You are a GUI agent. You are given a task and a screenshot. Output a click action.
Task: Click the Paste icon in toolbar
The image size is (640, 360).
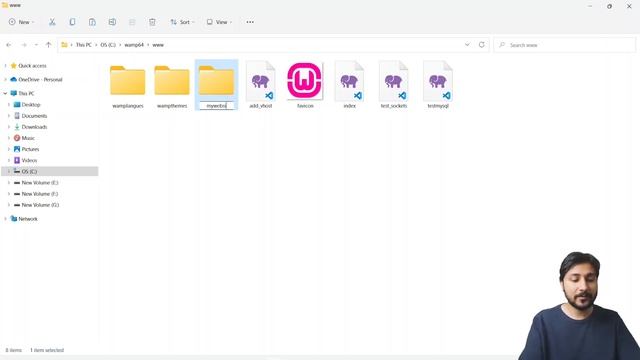point(92,22)
